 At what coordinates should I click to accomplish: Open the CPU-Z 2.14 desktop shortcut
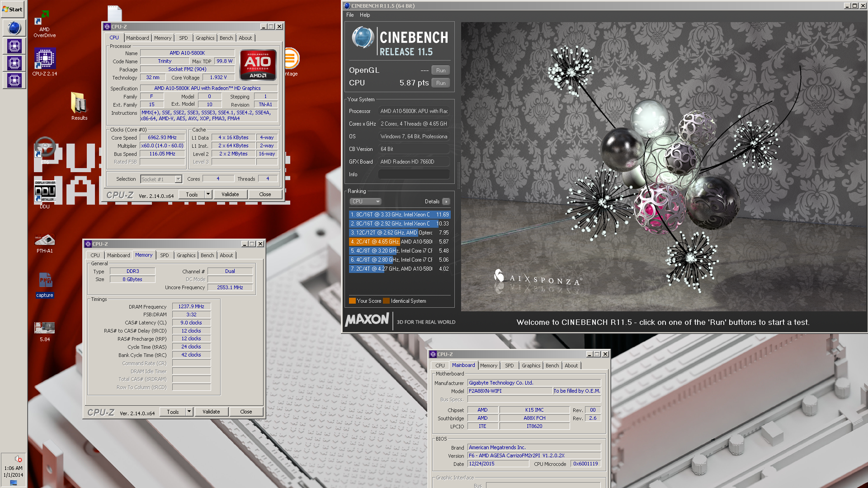44,62
